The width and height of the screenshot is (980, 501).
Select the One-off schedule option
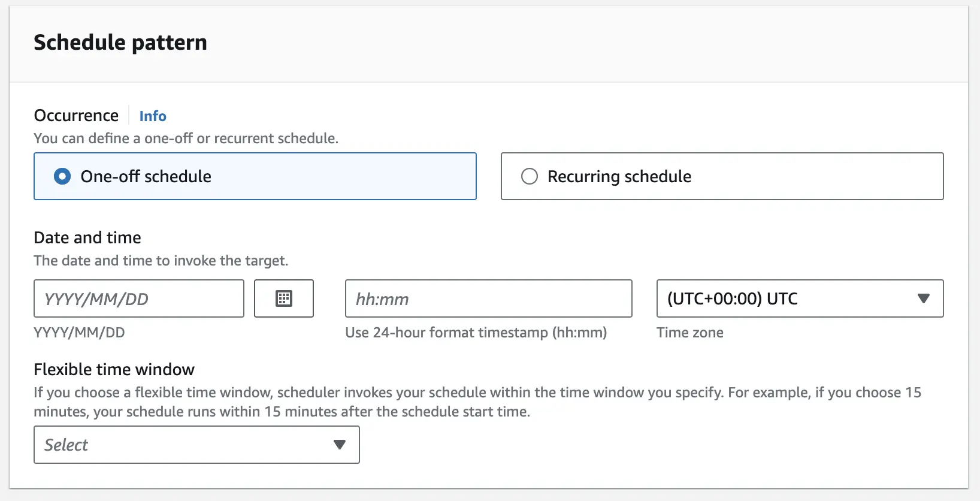coord(255,176)
